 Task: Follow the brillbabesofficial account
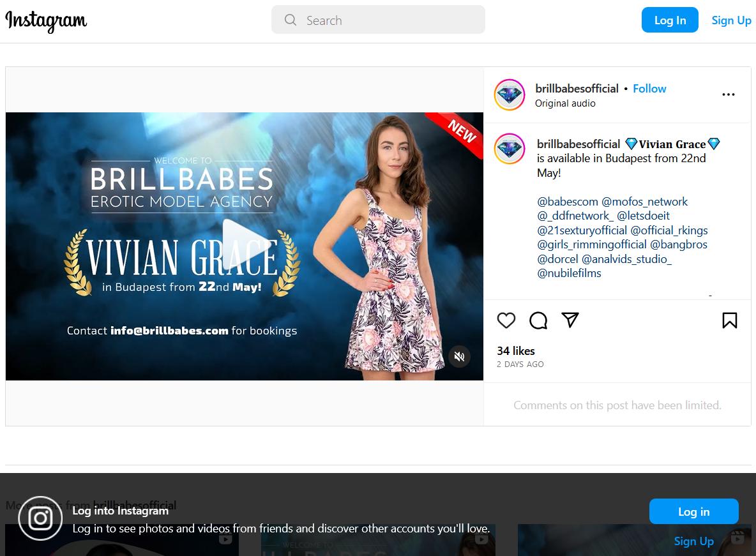(649, 89)
